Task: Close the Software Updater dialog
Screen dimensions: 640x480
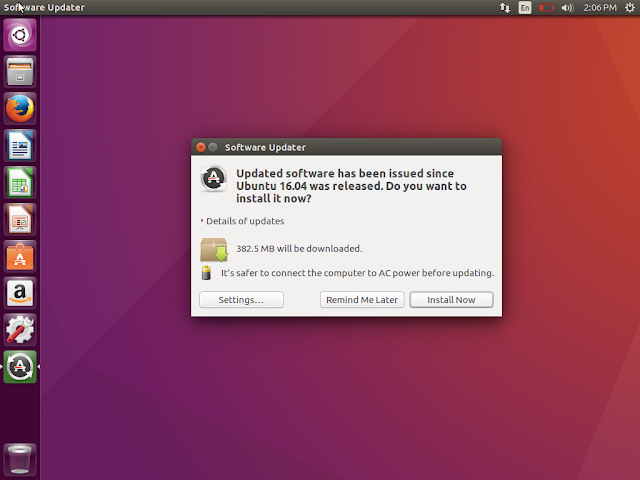Action: (x=201, y=147)
